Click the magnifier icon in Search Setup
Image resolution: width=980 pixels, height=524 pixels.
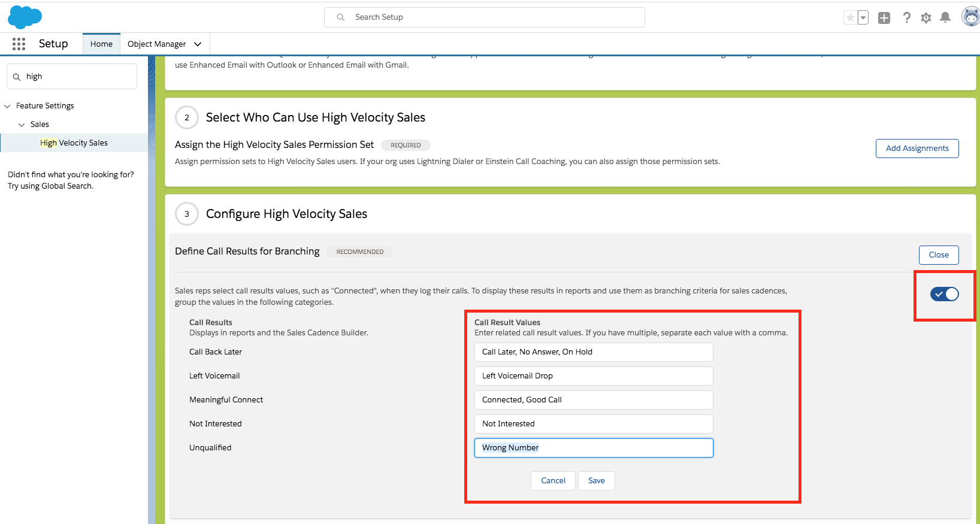[341, 17]
